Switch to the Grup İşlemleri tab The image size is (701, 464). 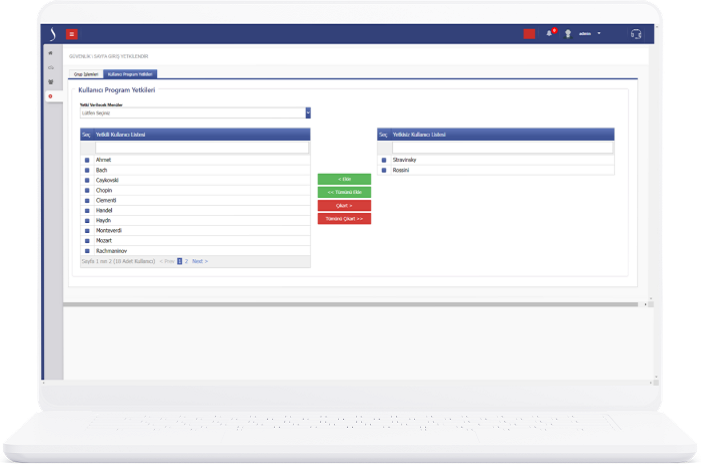(x=85, y=74)
